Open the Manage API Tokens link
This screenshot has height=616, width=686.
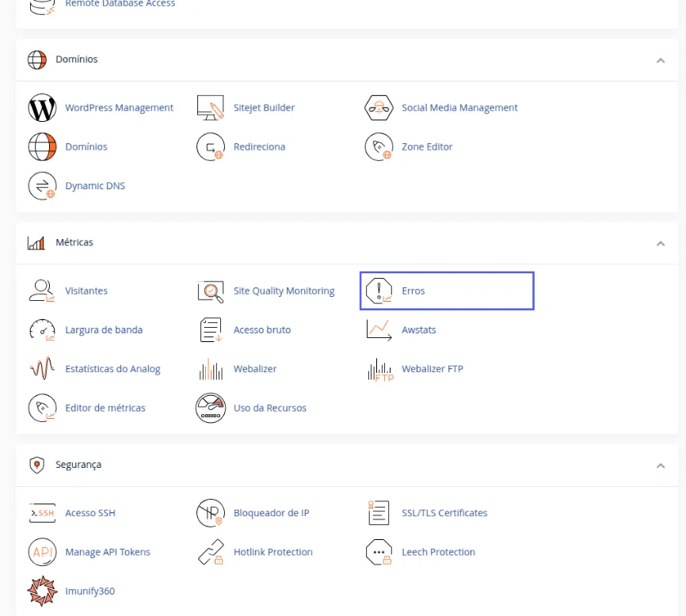coord(108,552)
